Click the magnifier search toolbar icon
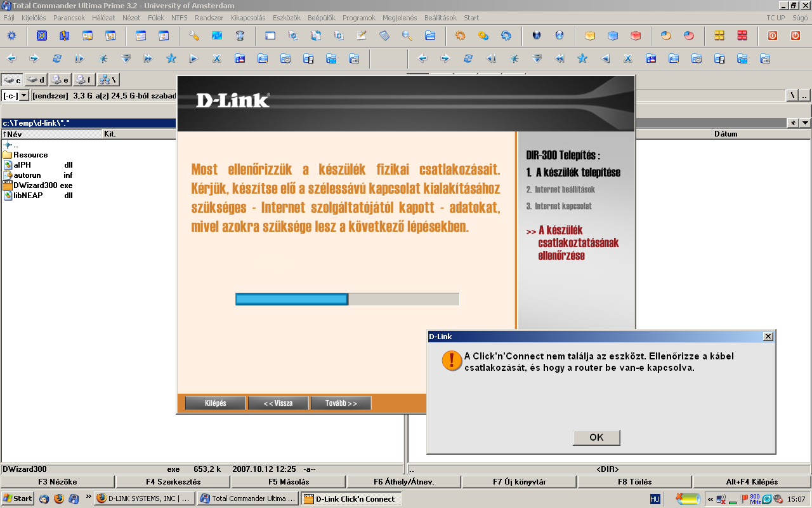 (407, 36)
